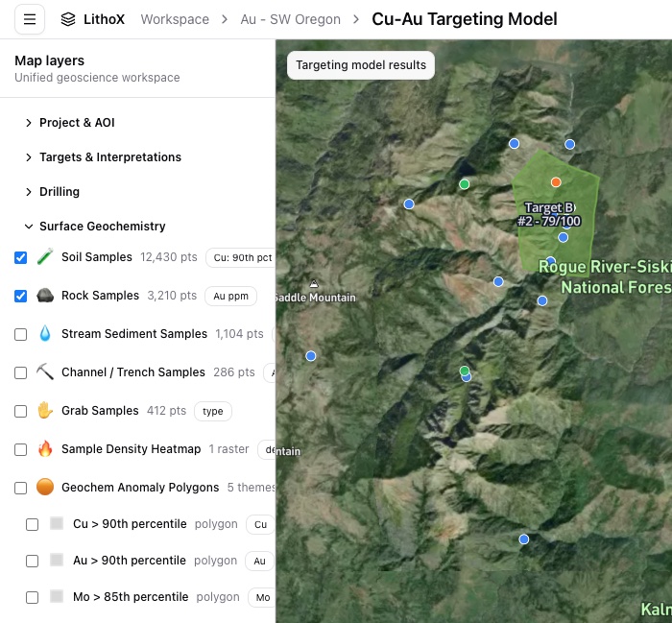
Task: Click the Cu tag on Cu percentile row
Action: (260, 524)
